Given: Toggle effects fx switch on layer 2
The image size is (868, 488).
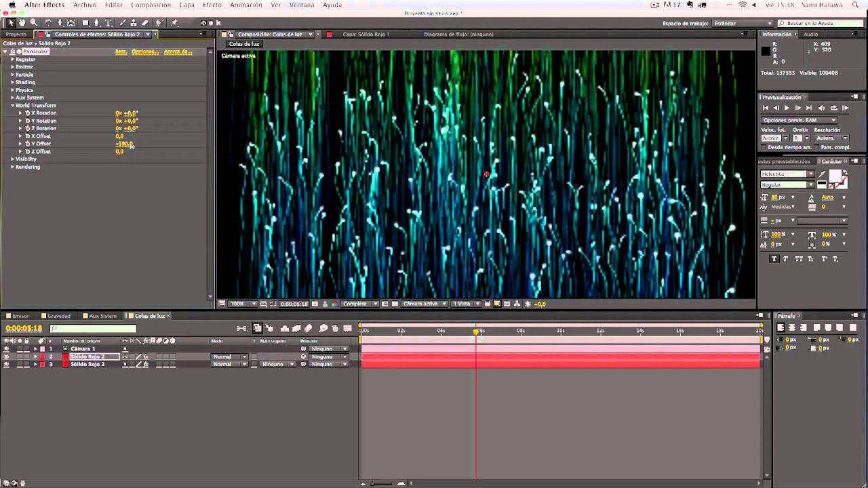Looking at the screenshot, I should (146, 357).
